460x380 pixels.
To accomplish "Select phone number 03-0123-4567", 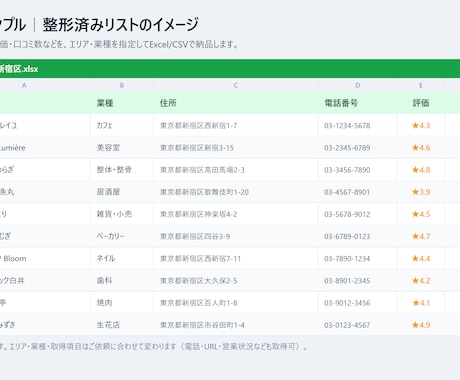I will pyautogui.click(x=347, y=325).
